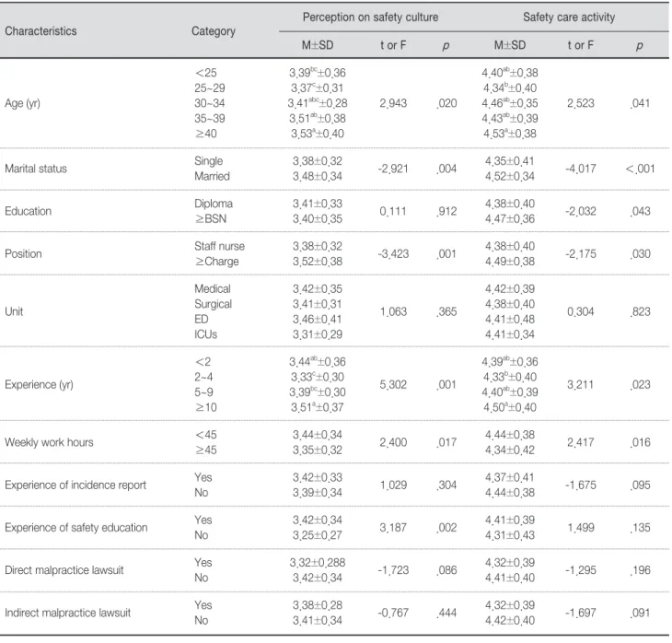This screenshot has height=643, width=672.
Task: Click the F value 1.063
Action: 393,311
